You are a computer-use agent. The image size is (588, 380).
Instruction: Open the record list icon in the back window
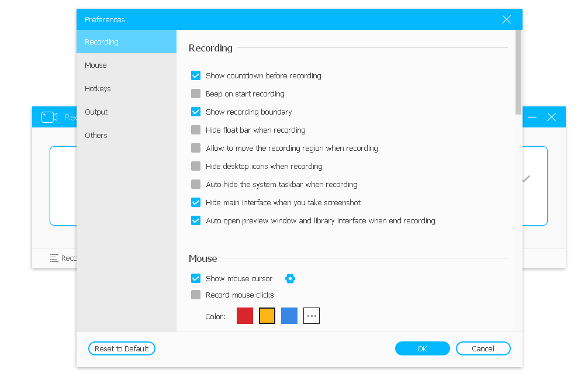click(x=54, y=258)
